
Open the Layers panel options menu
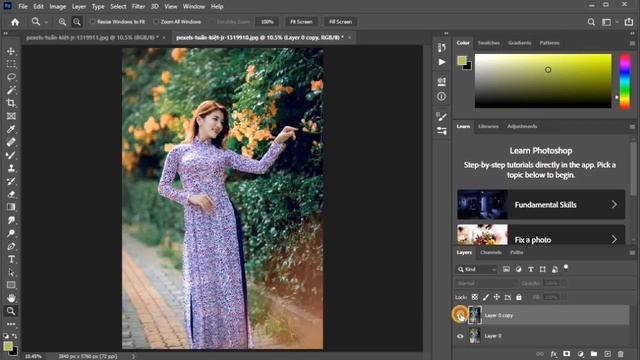[x=632, y=253]
